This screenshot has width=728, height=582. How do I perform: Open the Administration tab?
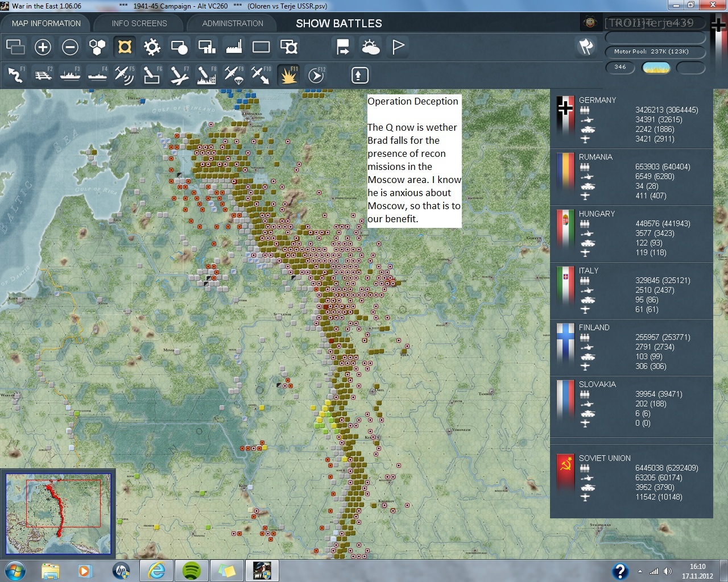tap(233, 23)
